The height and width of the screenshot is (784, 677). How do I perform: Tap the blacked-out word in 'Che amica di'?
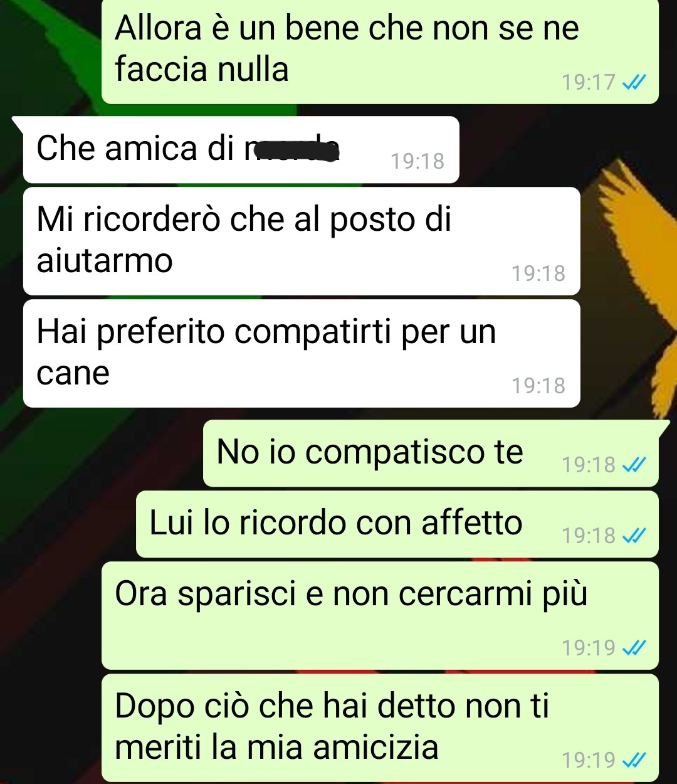293,149
